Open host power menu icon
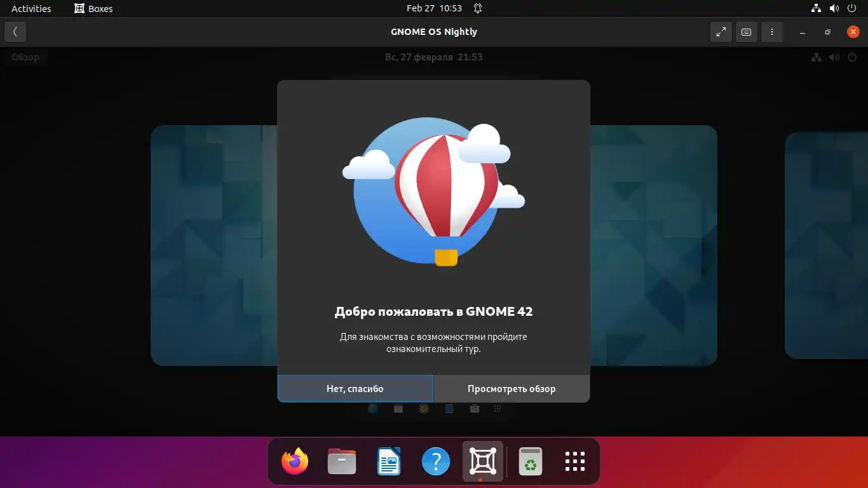 click(x=852, y=8)
